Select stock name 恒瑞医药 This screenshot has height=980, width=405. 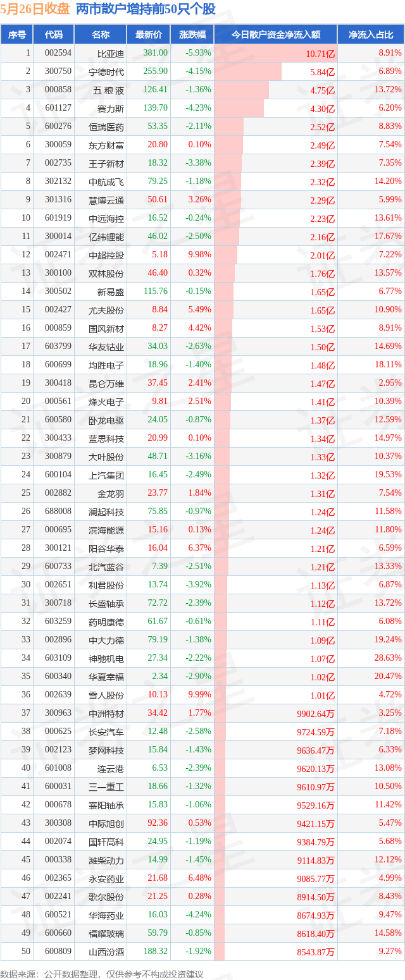[x=106, y=127]
